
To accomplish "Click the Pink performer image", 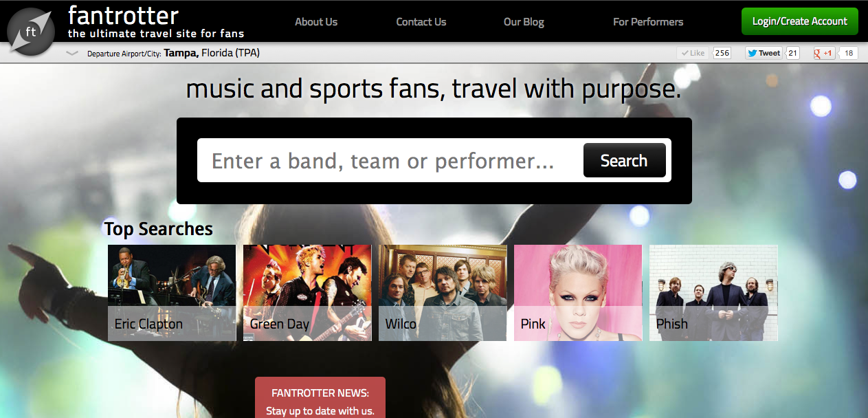I will tap(577, 292).
